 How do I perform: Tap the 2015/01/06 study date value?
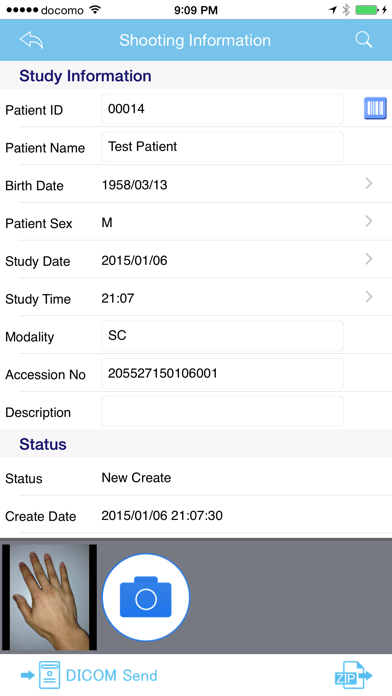pos(135,260)
